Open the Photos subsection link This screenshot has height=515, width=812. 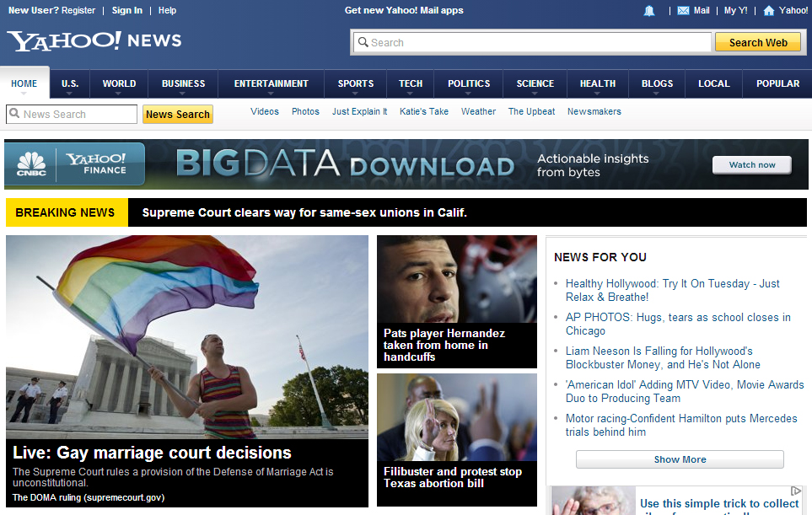(305, 111)
